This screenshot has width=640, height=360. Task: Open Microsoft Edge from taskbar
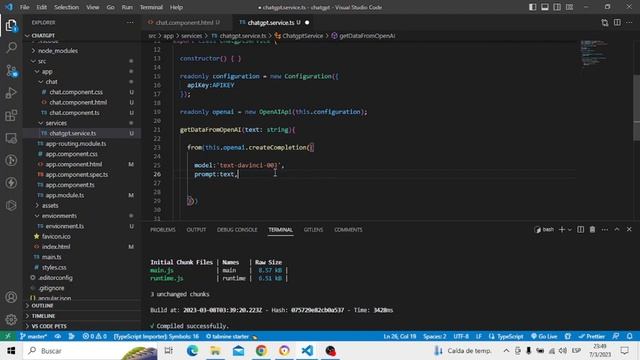pos(192,351)
